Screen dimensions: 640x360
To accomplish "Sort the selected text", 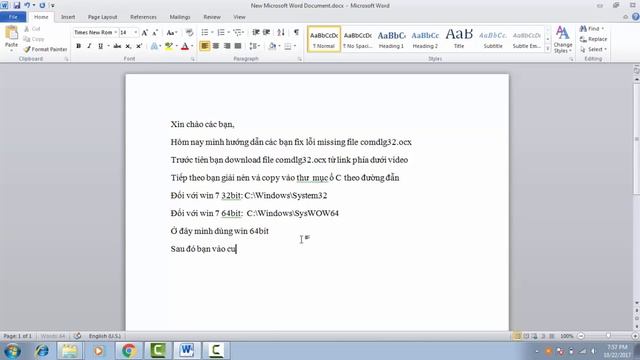I will click(x=281, y=32).
